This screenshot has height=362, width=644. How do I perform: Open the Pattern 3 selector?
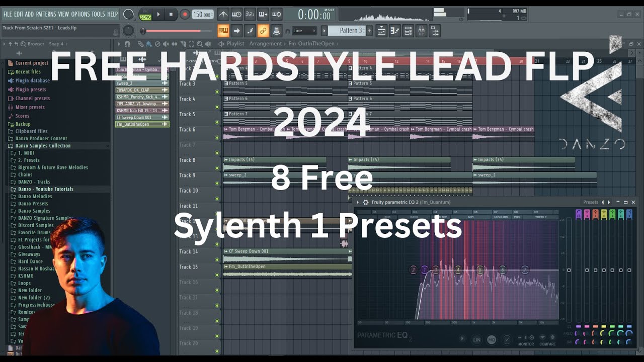(347, 31)
